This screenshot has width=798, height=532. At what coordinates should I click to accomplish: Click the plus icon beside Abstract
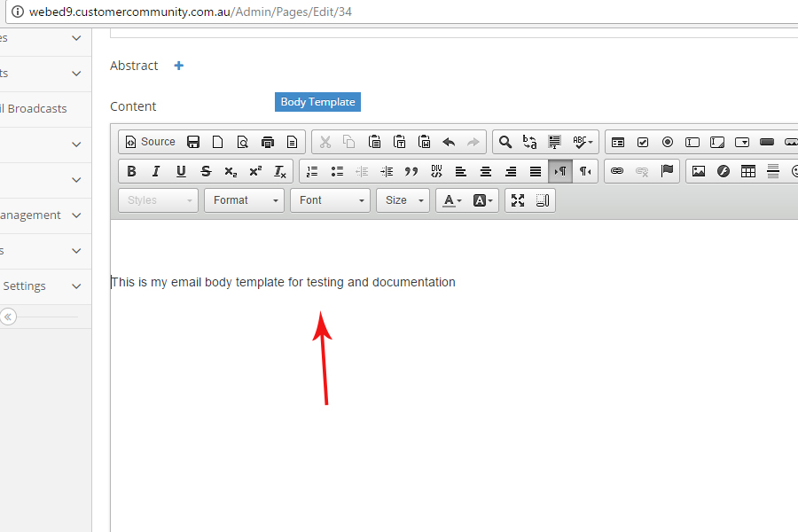pyautogui.click(x=179, y=66)
